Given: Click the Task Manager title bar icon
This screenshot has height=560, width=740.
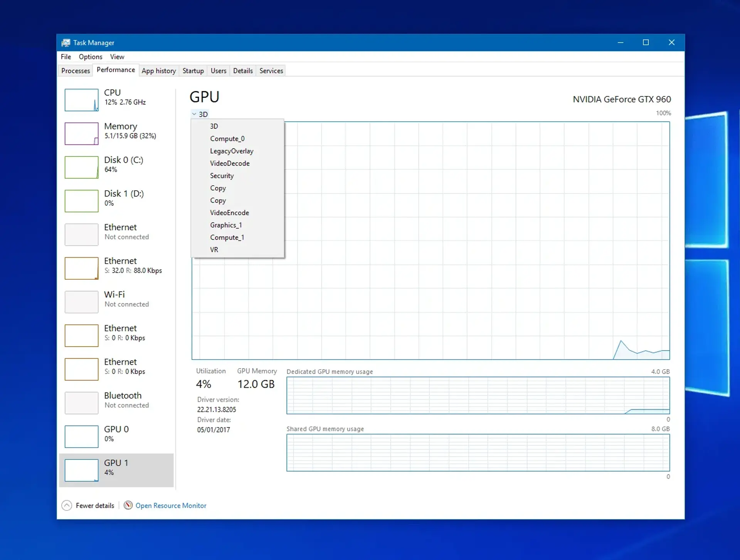Looking at the screenshot, I should coord(66,43).
